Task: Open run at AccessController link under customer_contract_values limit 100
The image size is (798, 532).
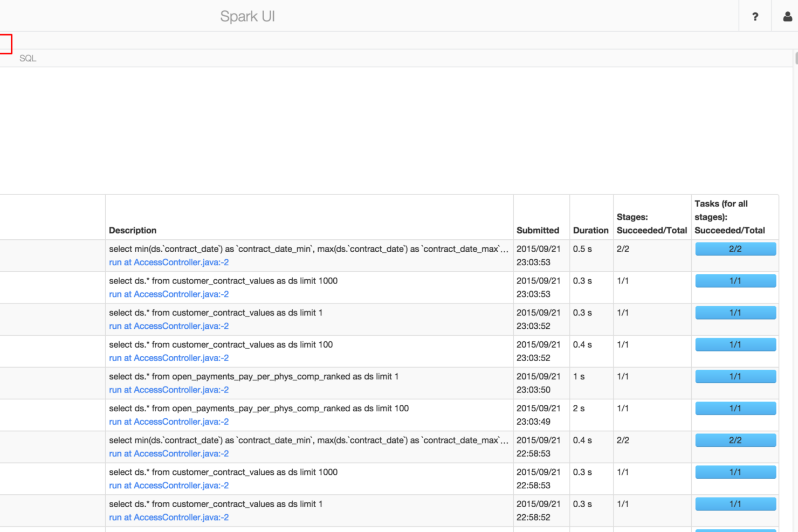Action: pyautogui.click(x=169, y=358)
